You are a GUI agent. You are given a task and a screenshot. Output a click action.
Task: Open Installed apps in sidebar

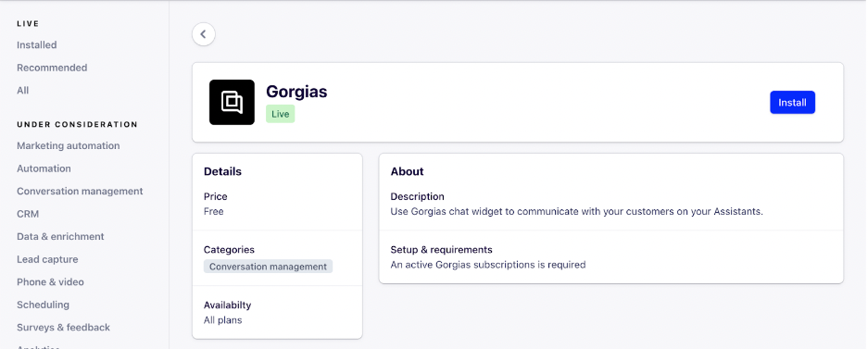[x=36, y=44]
